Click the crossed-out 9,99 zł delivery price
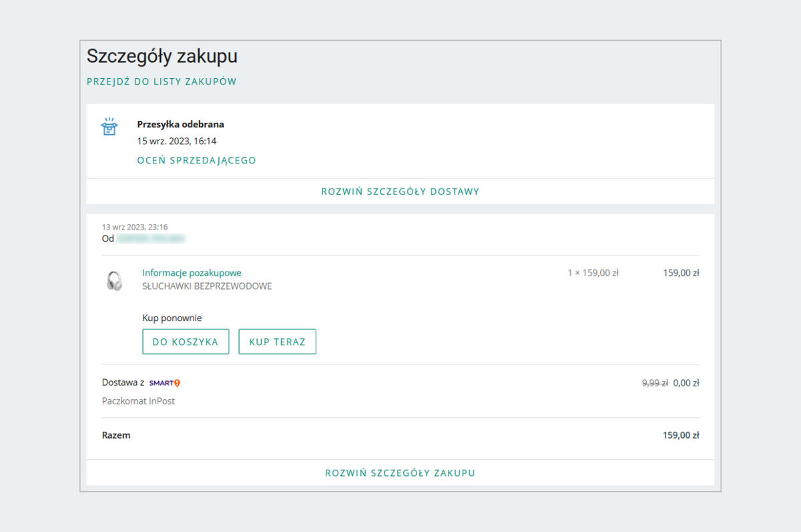This screenshot has width=801, height=532. tap(654, 383)
